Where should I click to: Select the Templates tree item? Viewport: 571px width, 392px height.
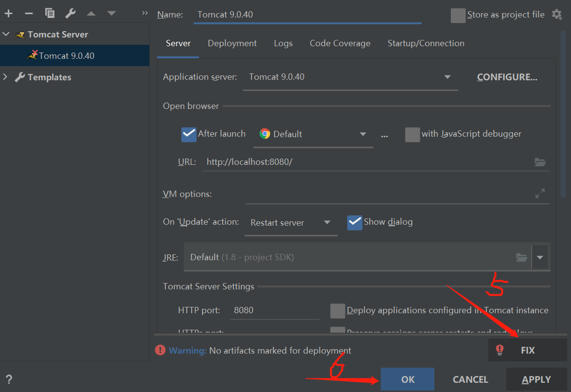[x=49, y=77]
